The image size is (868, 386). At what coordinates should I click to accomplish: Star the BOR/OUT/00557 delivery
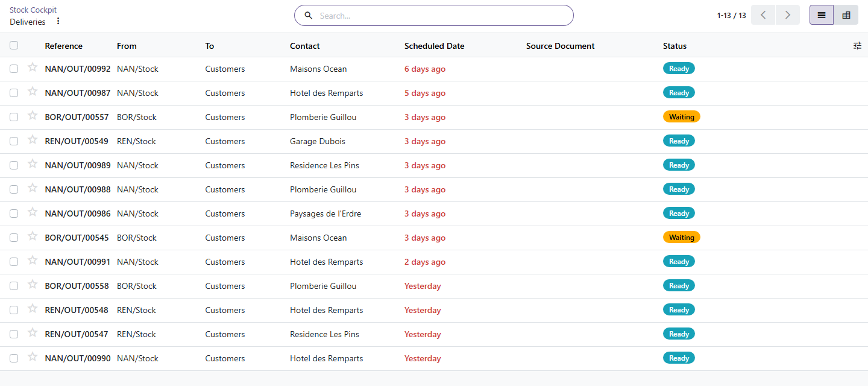point(33,116)
